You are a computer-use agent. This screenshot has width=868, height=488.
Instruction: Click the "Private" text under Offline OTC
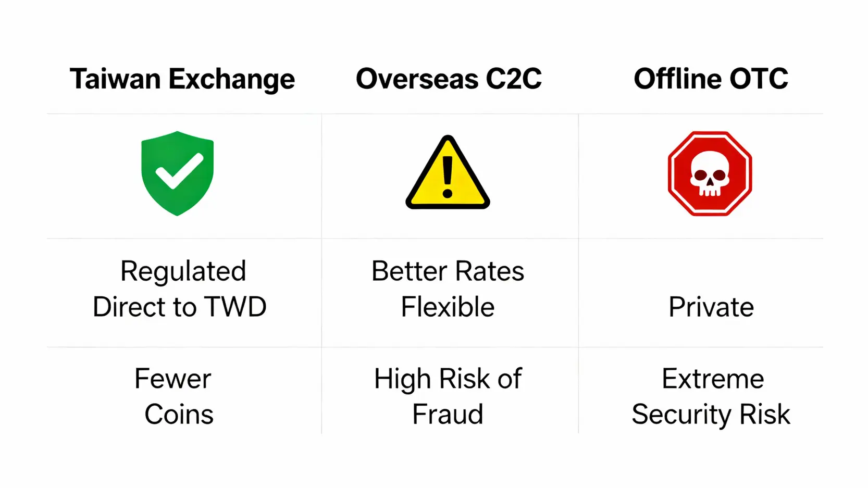tap(711, 307)
